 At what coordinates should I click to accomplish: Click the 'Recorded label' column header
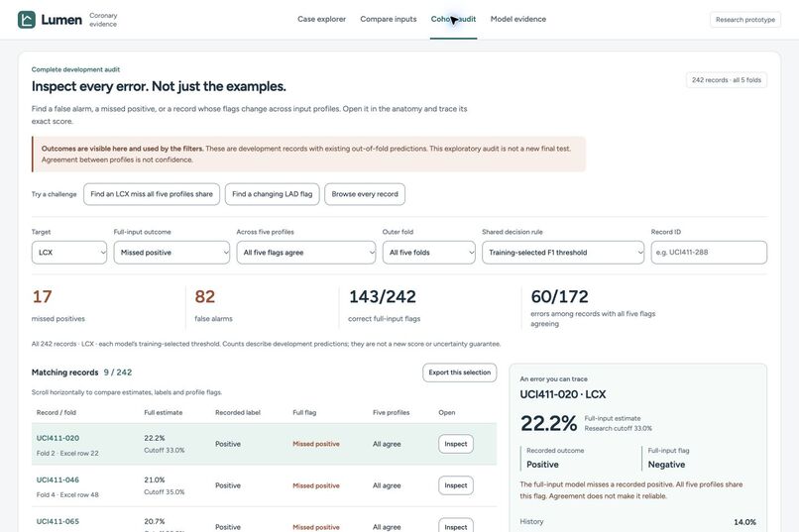pyautogui.click(x=238, y=412)
